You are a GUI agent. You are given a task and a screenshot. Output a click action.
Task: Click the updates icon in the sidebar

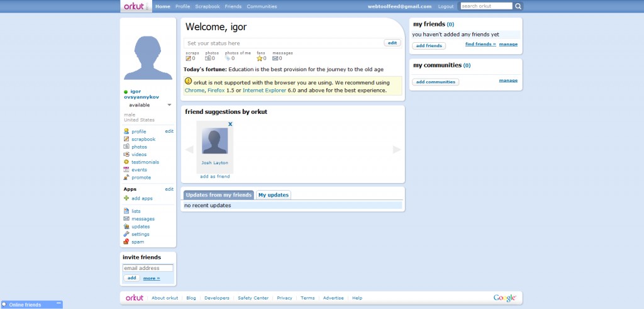(126, 227)
